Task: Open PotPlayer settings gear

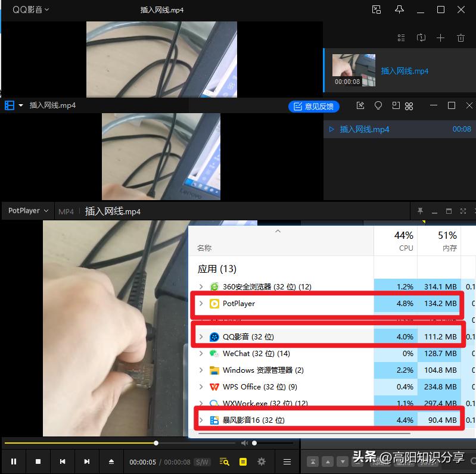Action: pyautogui.click(x=261, y=461)
